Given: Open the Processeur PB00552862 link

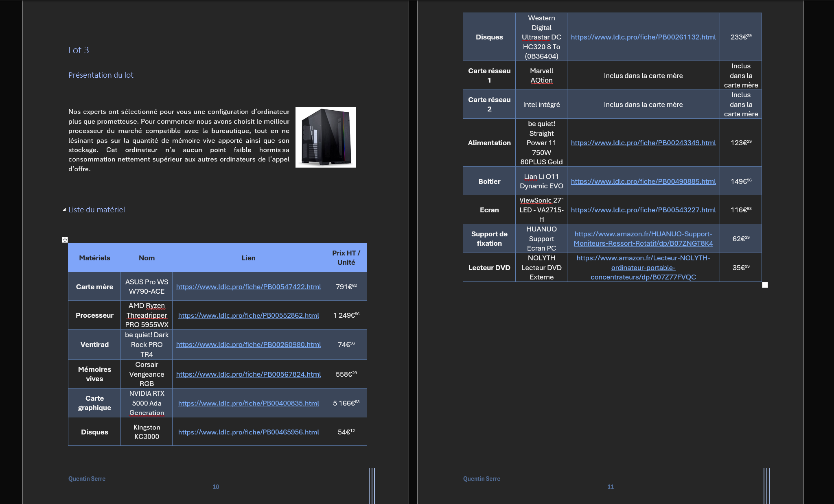Looking at the screenshot, I should (248, 315).
